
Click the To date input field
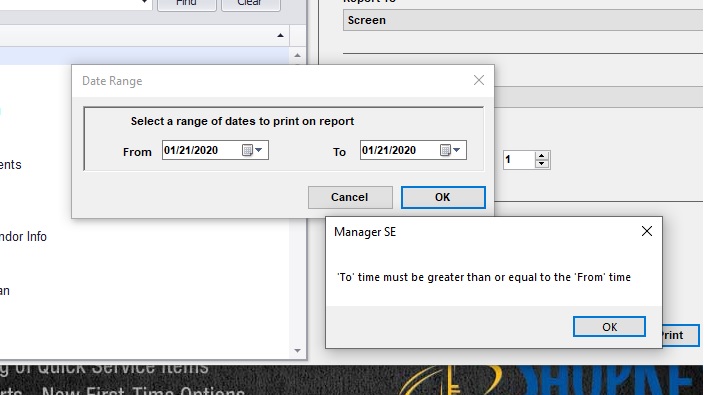413,150
